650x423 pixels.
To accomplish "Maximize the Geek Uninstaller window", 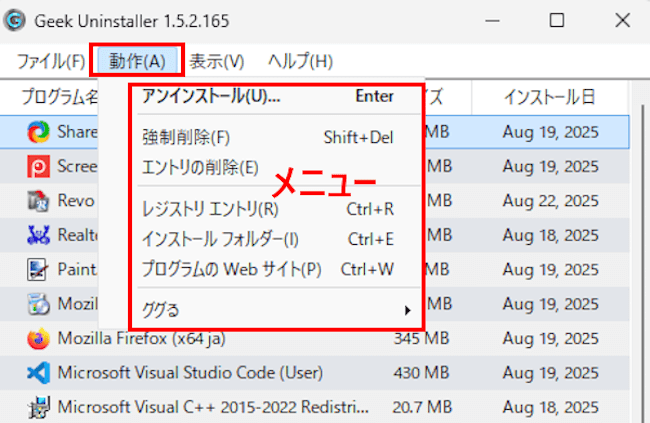I will pos(557,20).
